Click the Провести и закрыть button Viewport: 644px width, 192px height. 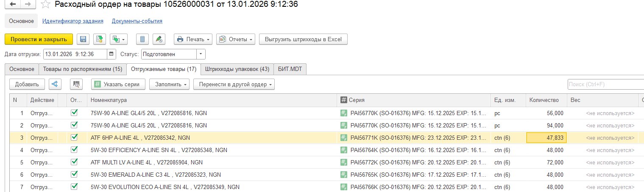click(x=39, y=40)
